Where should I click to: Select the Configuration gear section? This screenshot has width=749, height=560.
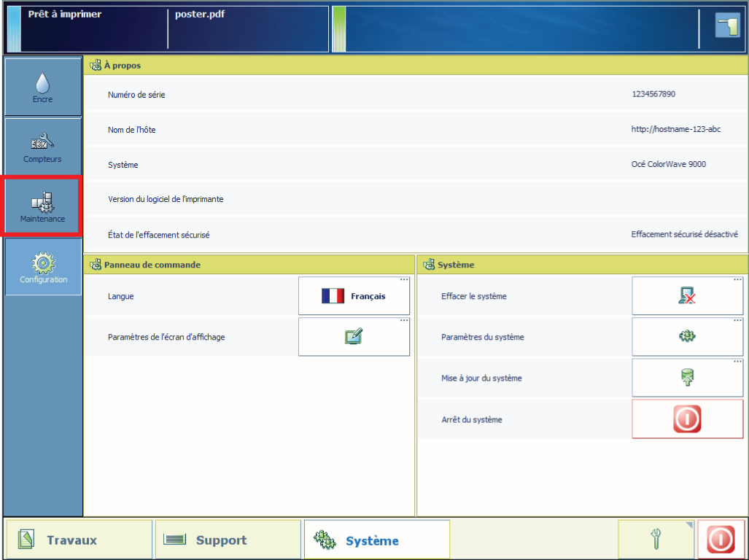43,266
